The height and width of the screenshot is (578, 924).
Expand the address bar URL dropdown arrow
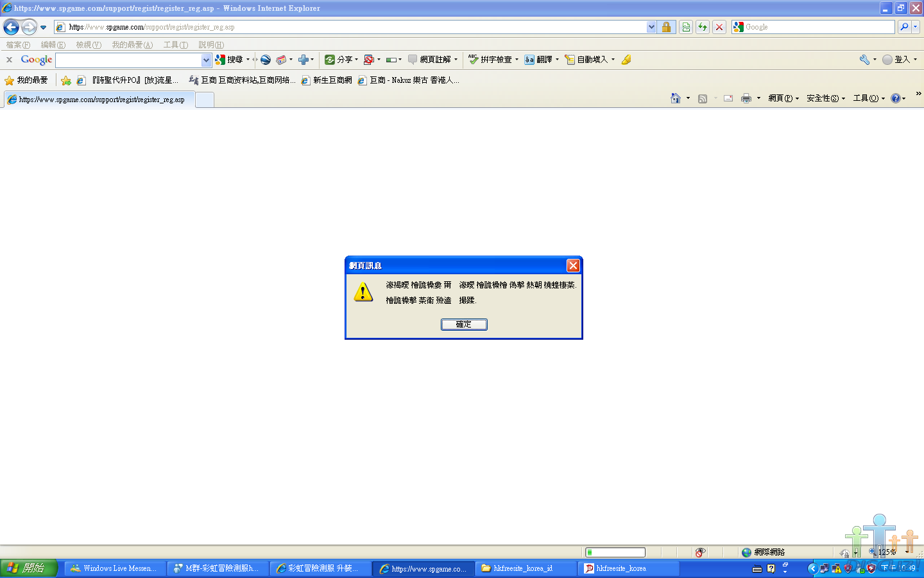pos(651,27)
